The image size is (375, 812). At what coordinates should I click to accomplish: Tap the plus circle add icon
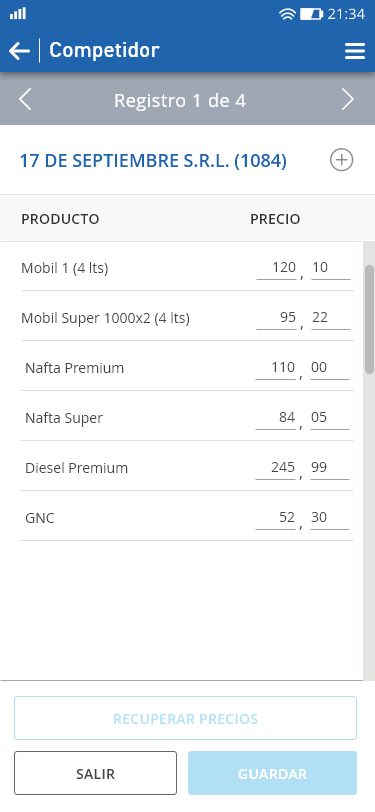pos(341,160)
